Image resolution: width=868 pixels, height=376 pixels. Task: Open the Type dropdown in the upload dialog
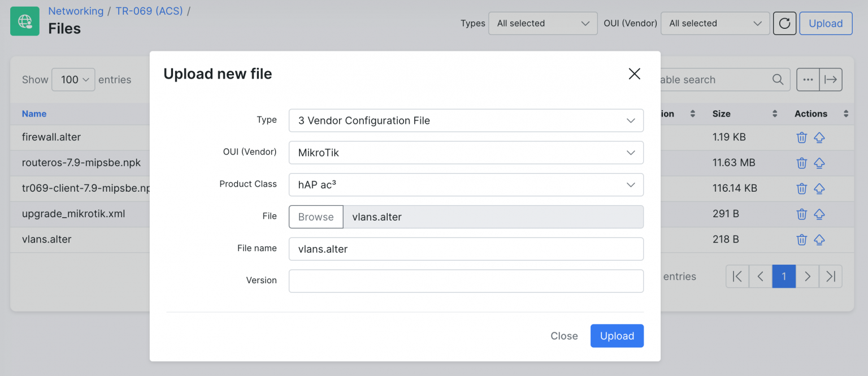click(466, 120)
